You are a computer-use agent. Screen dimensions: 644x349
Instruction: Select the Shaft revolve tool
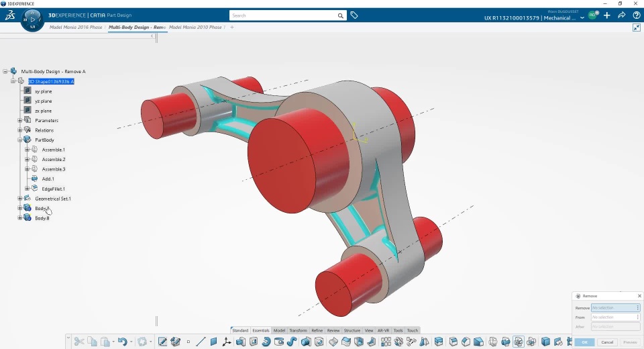click(x=266, y=342)
